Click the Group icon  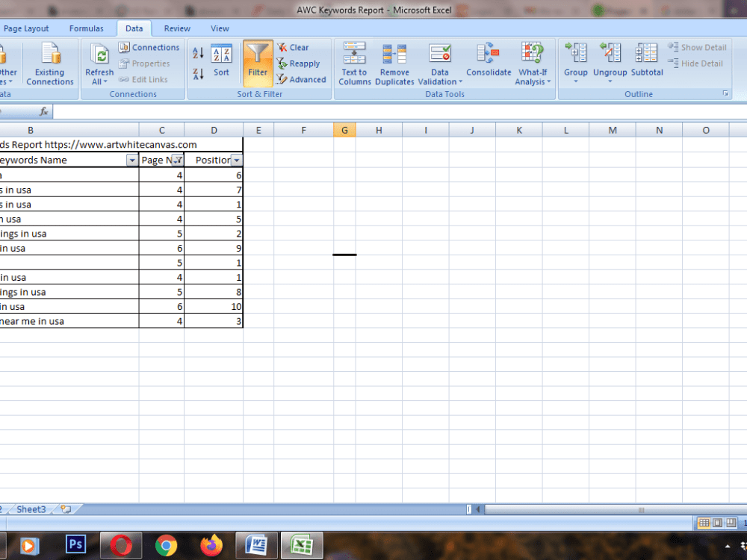(575, 53)
